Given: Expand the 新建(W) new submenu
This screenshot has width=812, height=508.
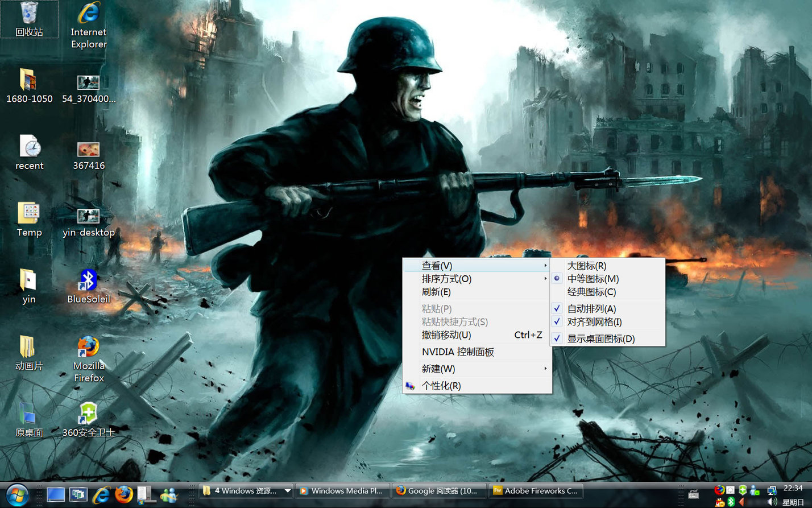Looking at the screenshot, I should point(477,369).
